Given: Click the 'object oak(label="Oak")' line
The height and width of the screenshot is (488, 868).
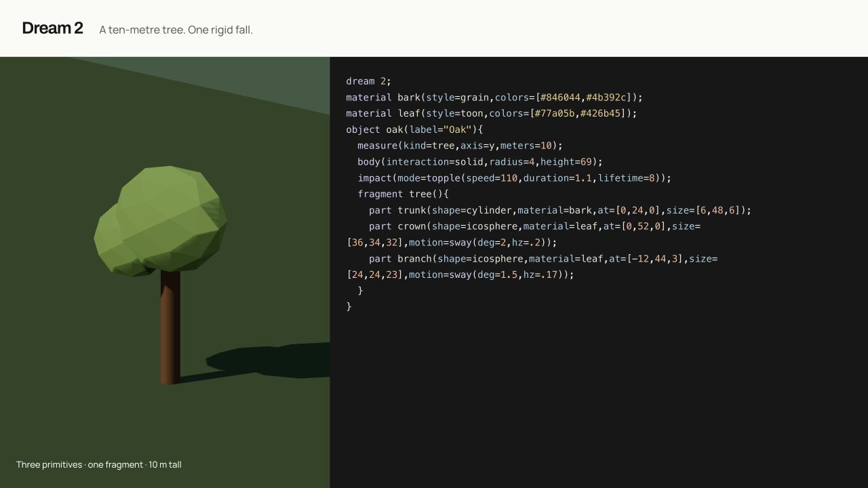Looking at the screenshot, I should (x=414, y=129).
